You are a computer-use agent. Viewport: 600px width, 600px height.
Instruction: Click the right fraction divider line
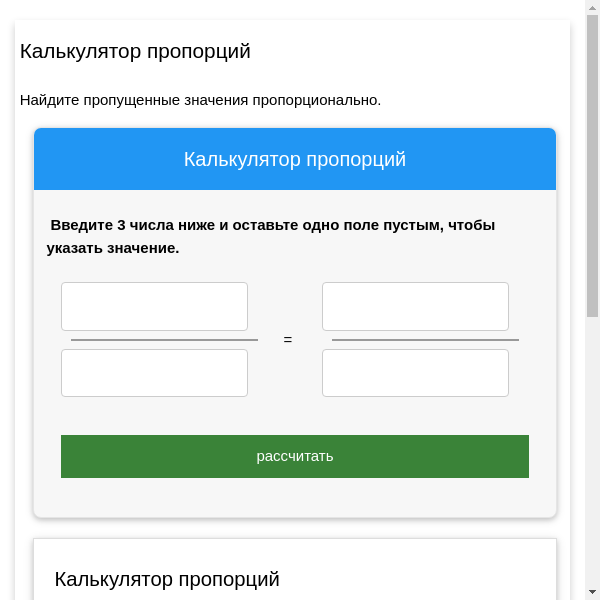[x=425, y=340]
